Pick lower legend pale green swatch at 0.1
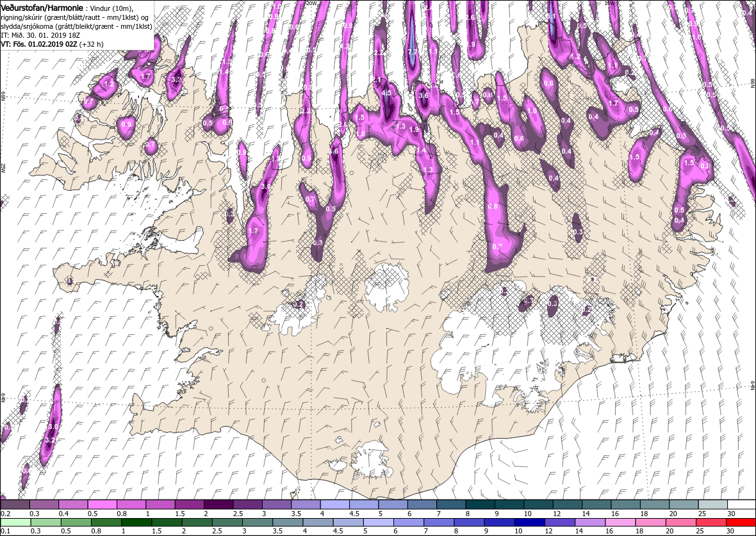This screenshot has height=536, width=756. [16, 523]
